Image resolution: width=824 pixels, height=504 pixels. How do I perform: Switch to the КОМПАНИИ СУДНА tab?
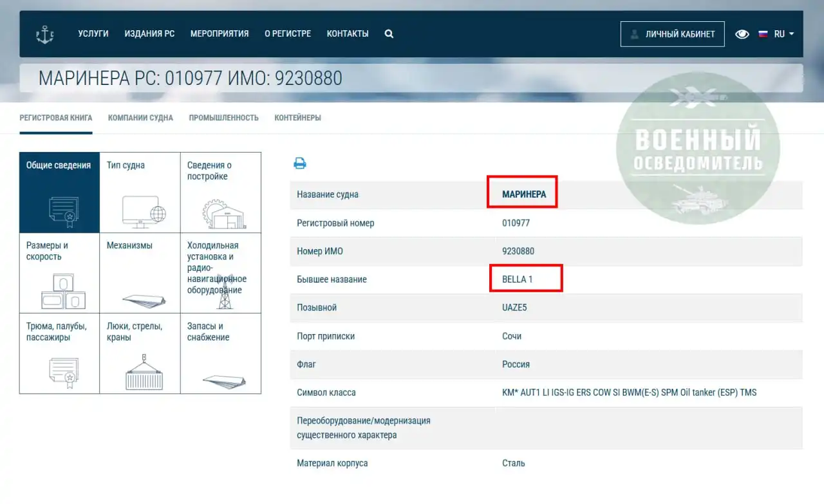click(x=140, y=118)
